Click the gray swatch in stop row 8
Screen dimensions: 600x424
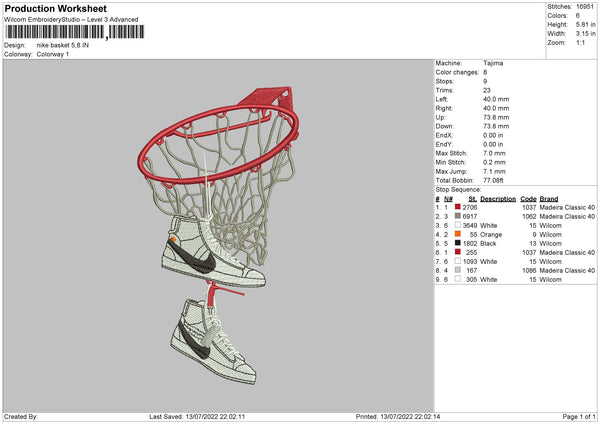[458, 270]
